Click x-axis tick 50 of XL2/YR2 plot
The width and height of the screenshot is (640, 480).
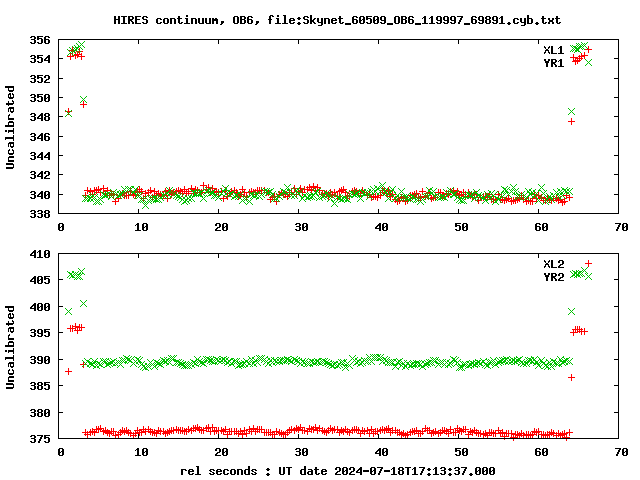pyautogui.click(x=461, y=452)
